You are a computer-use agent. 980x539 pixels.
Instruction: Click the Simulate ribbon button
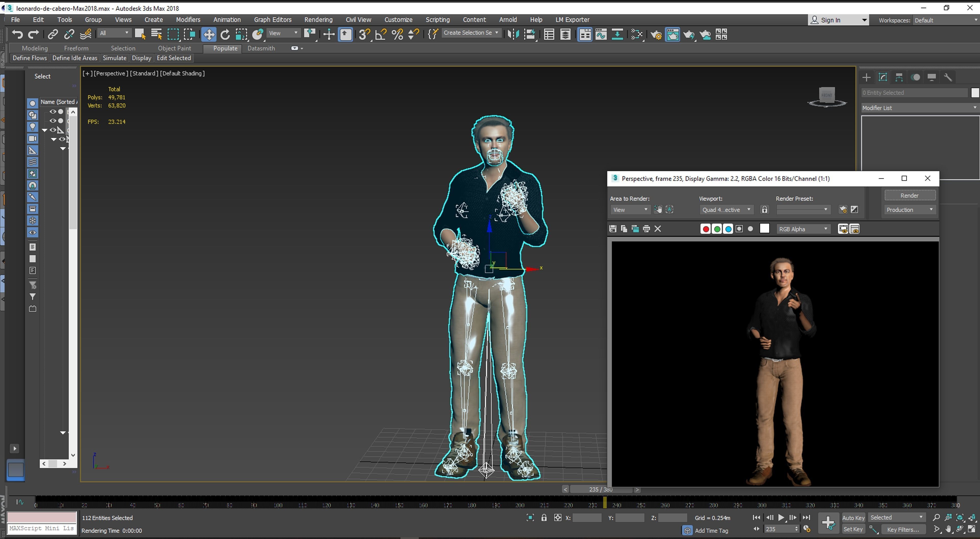click(115, 58)
